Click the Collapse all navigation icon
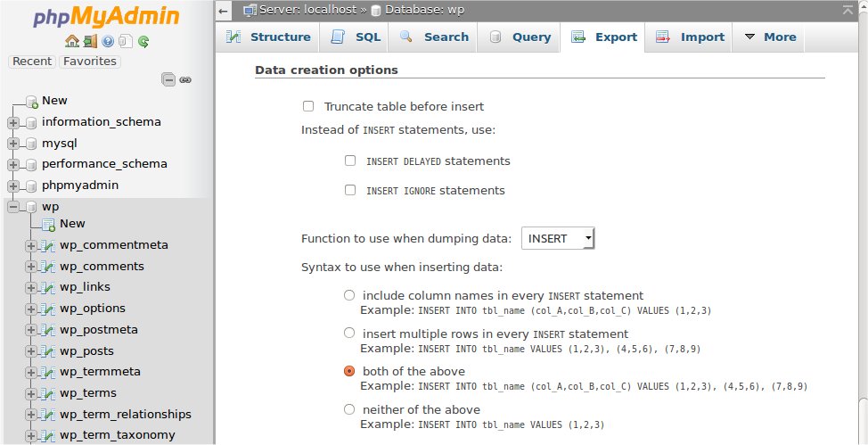This screenshot has height=445, width=868. 168,79
